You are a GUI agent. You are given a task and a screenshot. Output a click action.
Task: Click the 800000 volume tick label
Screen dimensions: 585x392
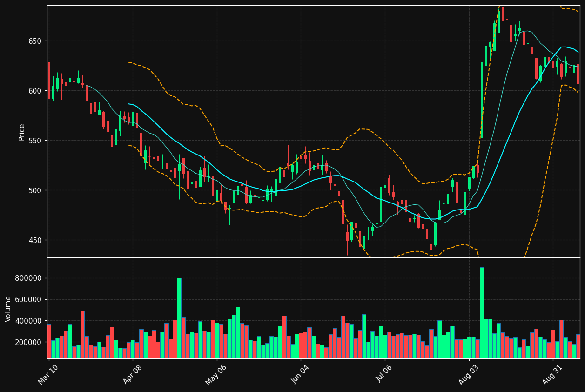tap(29, 278)
